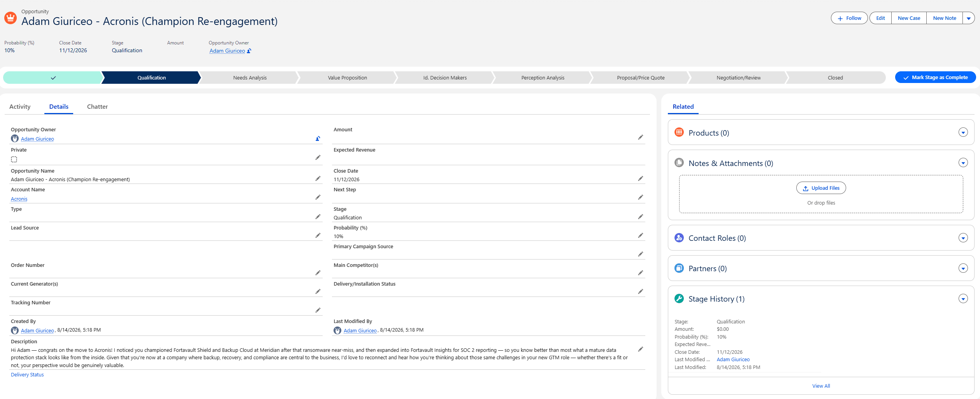Click the pencil icon for Type field
The image size is (980, 399).
tap(318, 217)
